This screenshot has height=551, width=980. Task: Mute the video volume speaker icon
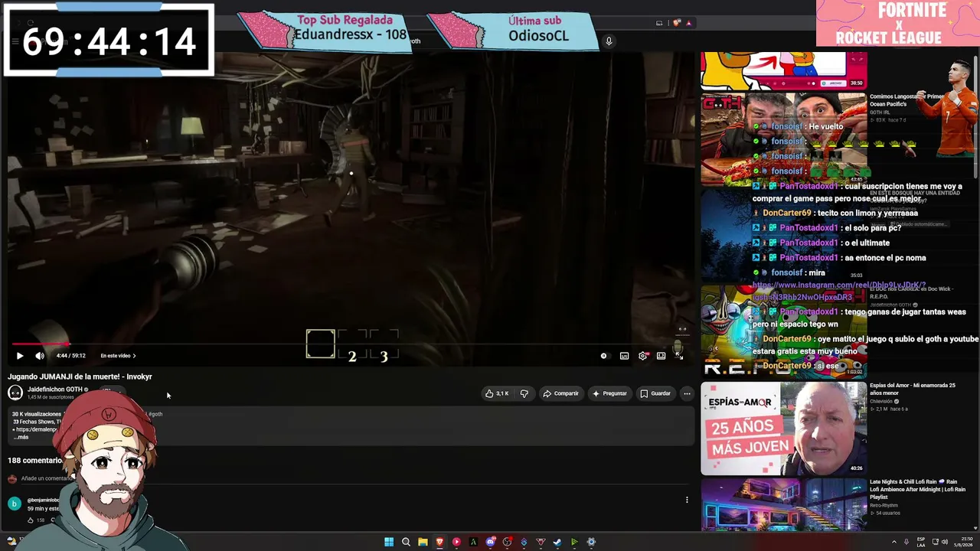point(40,356)
